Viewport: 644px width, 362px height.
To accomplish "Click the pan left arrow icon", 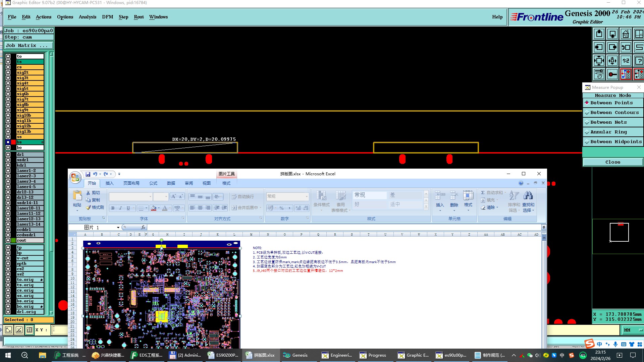I will point(599,47).
